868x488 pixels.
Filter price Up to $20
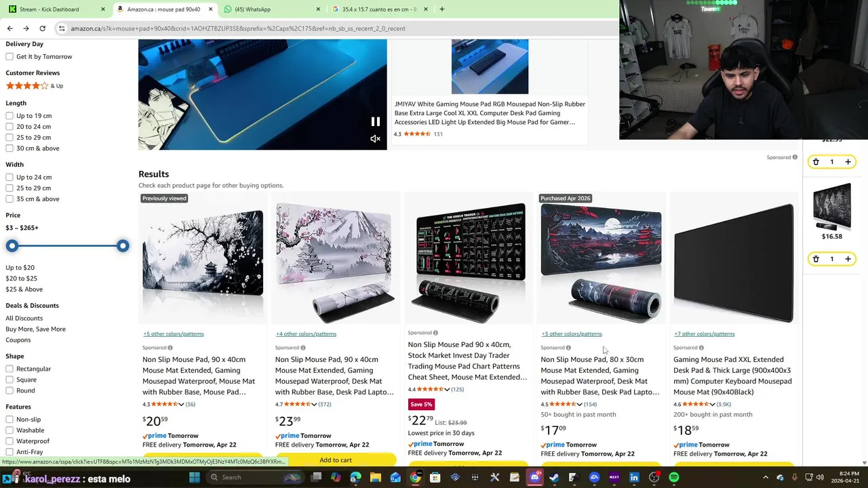pos(20,268)
